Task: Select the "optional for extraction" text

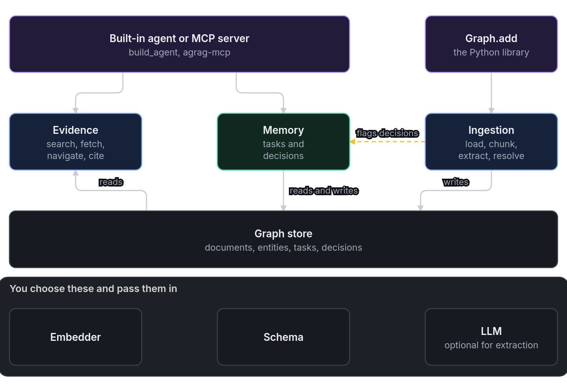Action: point(491,345)
